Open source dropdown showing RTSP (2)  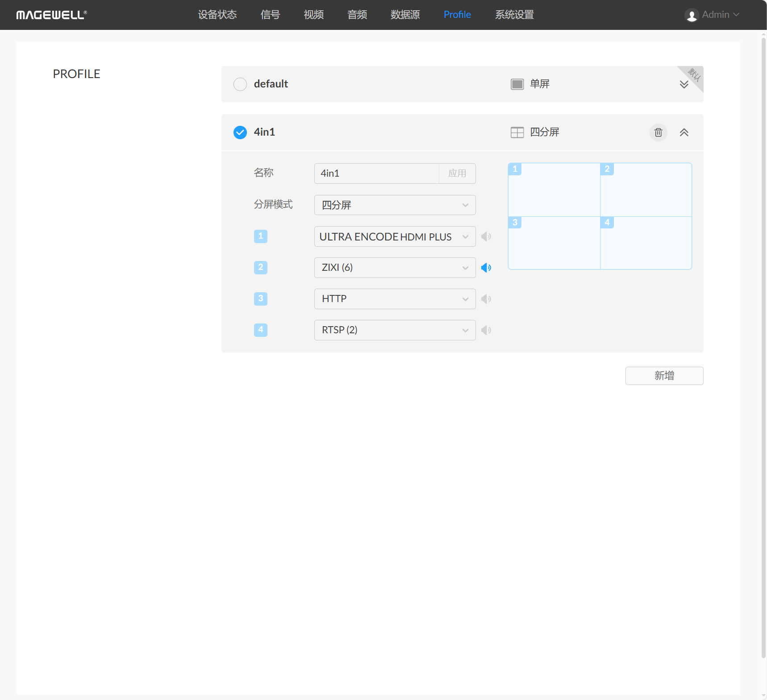[x=395, y=330]
